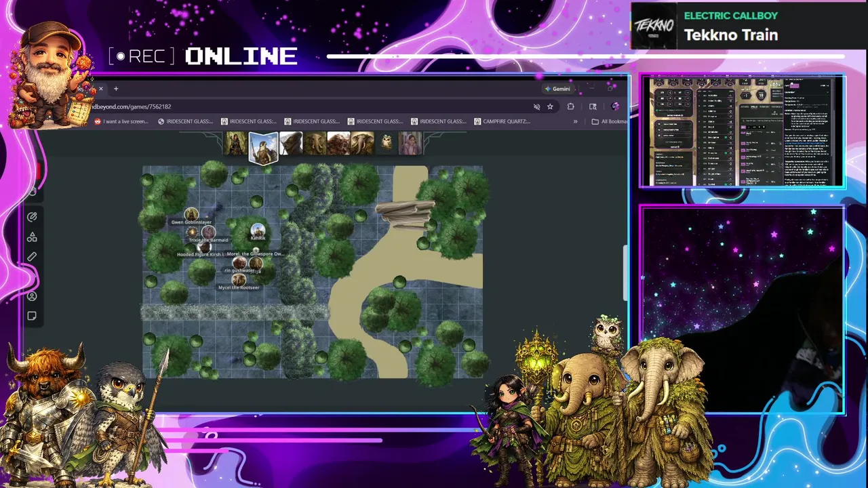The height and width of the screenshot is (488, 868).
Task: Close the current browser tab
Action: click(x=100, y=89)
